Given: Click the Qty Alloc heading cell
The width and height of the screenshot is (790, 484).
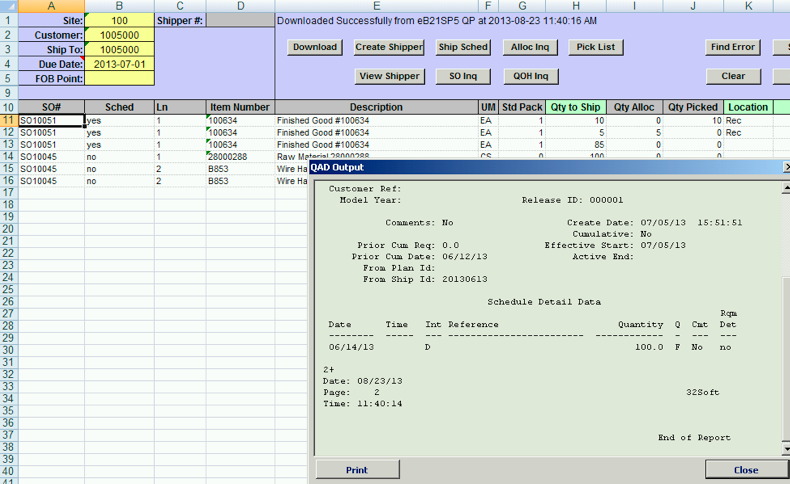Looking at the screenshot, I should point(634,107).
